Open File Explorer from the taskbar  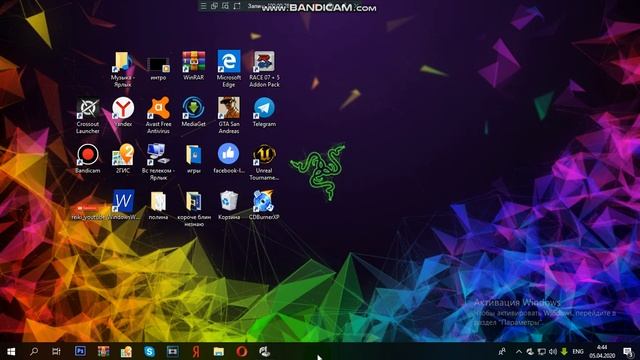(218, 351)
